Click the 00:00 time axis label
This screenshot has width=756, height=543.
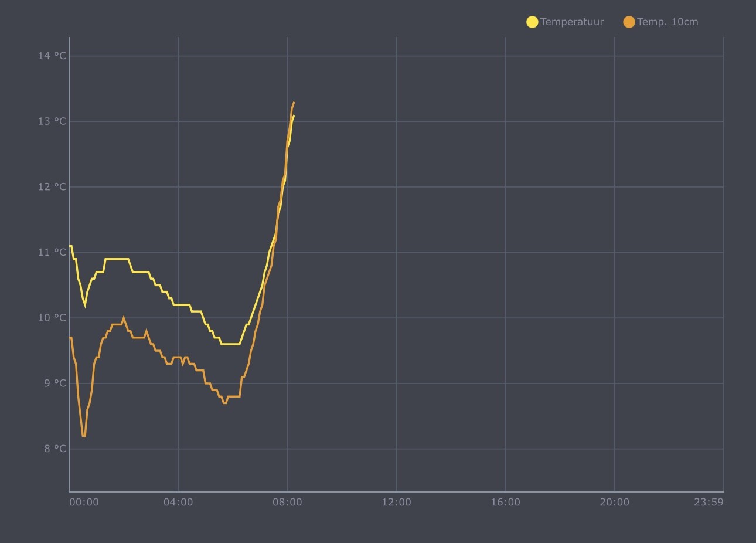coord(84,503)
